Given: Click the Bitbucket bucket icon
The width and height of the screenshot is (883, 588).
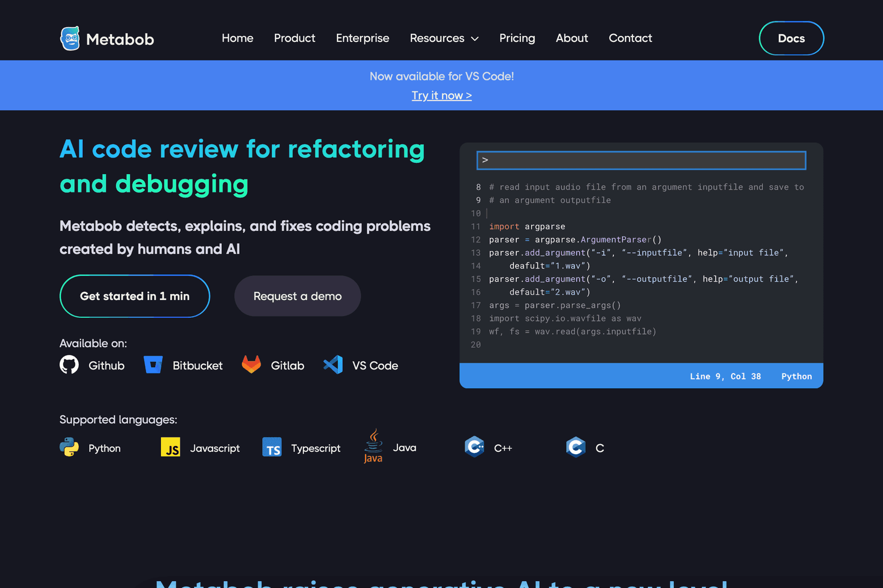Looking at the screenshot, I should coord(153,364).
